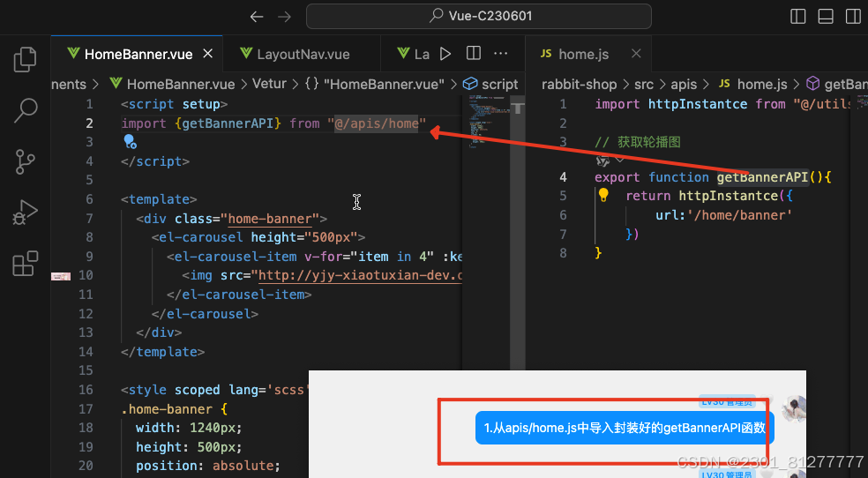868x478 pixels.
Task: Go back with the left arrow
Action: [x=257, y=17]
